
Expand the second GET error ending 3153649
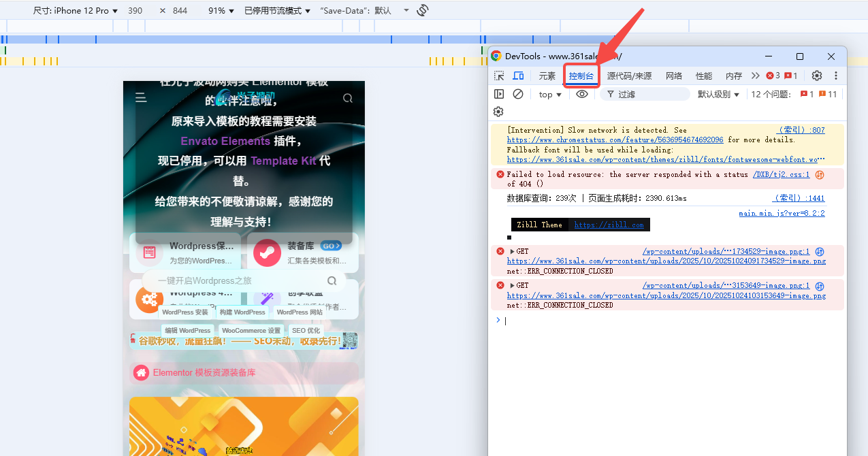pyautogui.click(x=512, y=285)
